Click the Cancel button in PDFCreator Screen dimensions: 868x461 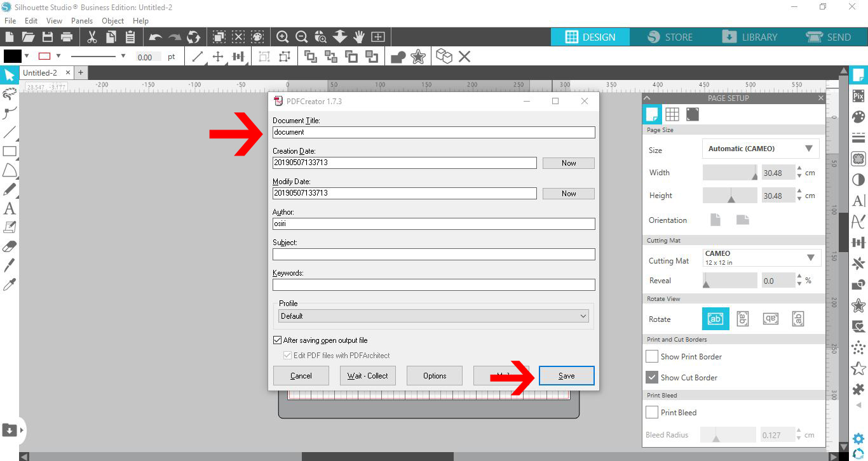coord(301,375)
